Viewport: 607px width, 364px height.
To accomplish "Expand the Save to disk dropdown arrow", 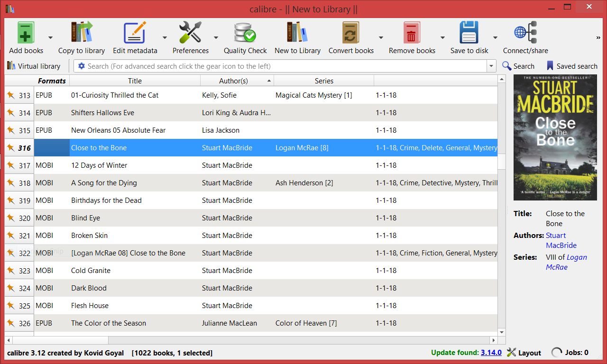I will [x=495, y=38].
